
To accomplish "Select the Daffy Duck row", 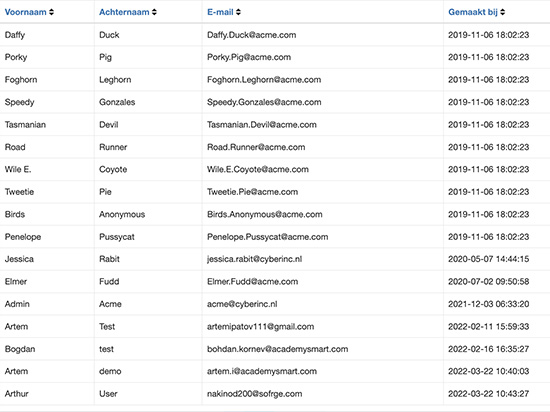I will point(275,35).
